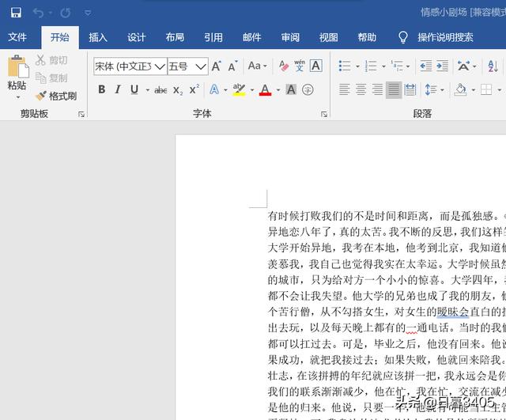Screen dimensions: 506x420
Task: Switch to the 布局 ribbon tab
Action: (175, 37)
